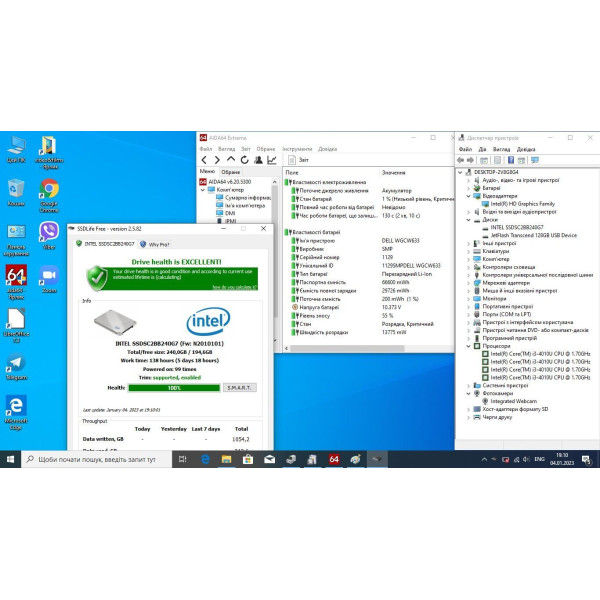Image resolution: width=600 pixels, height=600 pixels.
Task: Open Вигляд menu in Device Manager
Action: click(x=501, y=149)
